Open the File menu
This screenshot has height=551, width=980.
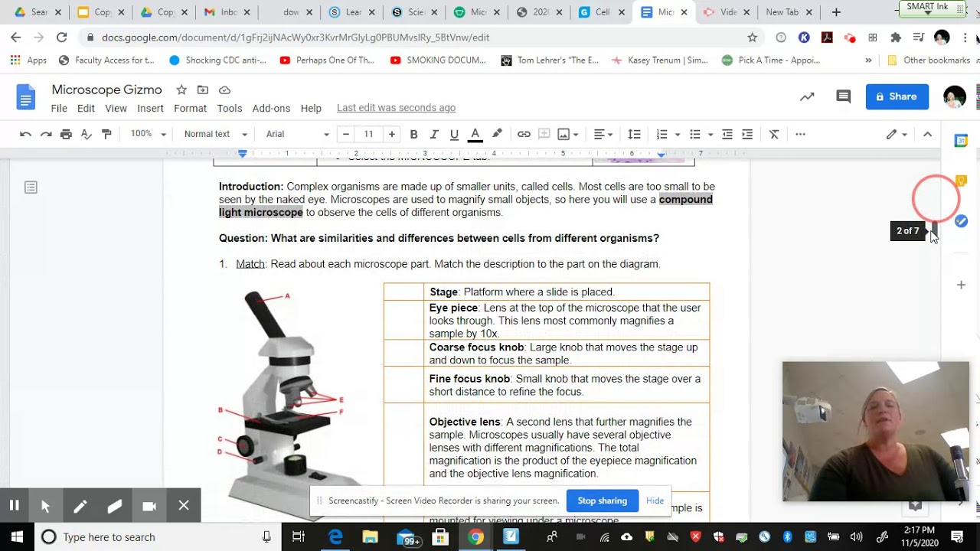(x=59, y=108)
